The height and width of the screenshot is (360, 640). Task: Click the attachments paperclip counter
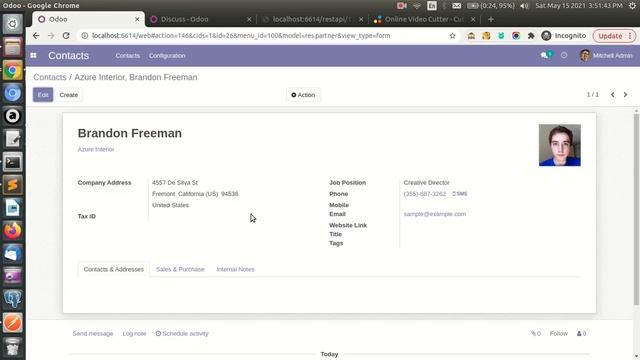pos(536,333)
